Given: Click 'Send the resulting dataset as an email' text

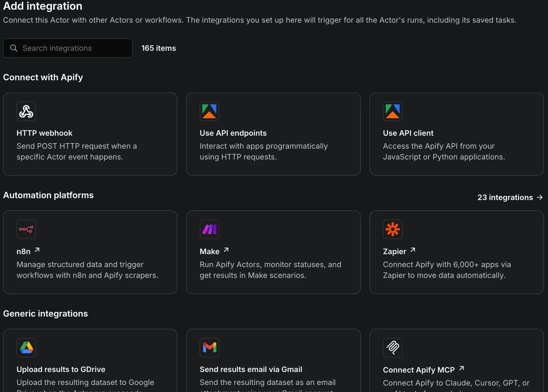Looking at the screenshot, I should point(268,383).
